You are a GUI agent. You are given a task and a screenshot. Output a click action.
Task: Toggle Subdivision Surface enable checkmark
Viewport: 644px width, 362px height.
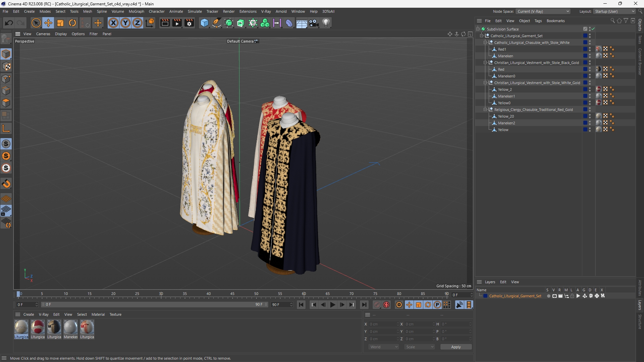[593, 29]
